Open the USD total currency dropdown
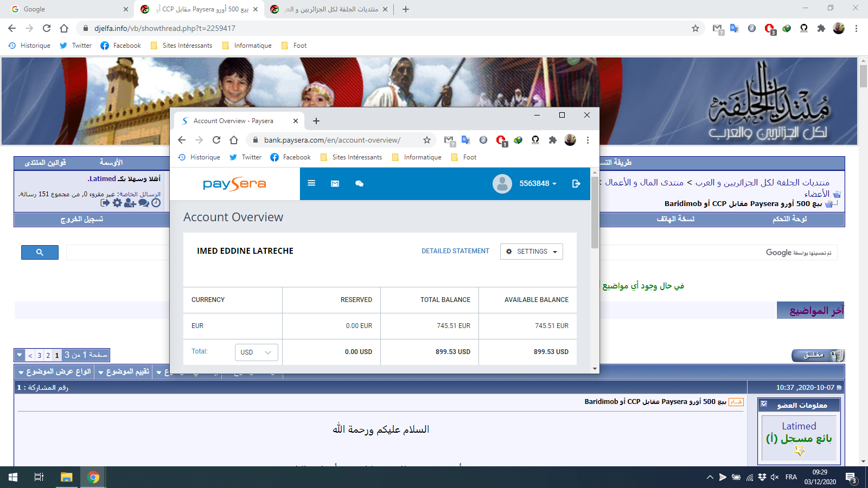Viewport: 868px width, 488px height. click(x=257, y=352)
